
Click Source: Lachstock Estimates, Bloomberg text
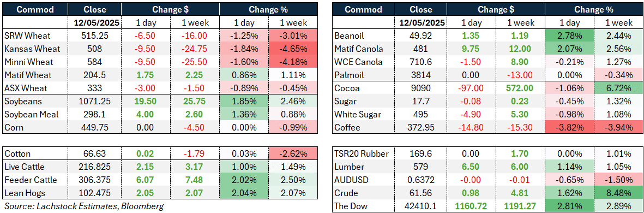pyautogui.click(x=84, y=206)
